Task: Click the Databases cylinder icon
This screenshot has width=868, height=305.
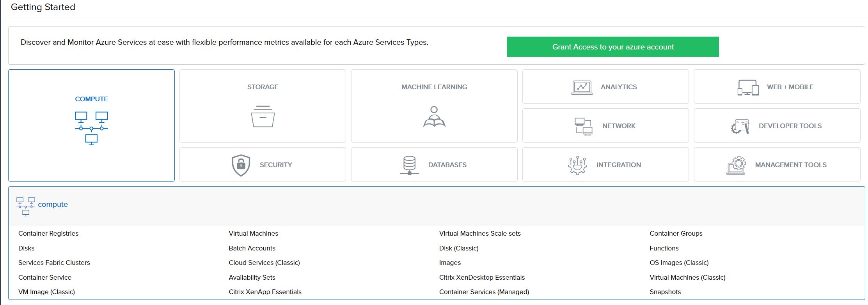Action: (409, 165)
